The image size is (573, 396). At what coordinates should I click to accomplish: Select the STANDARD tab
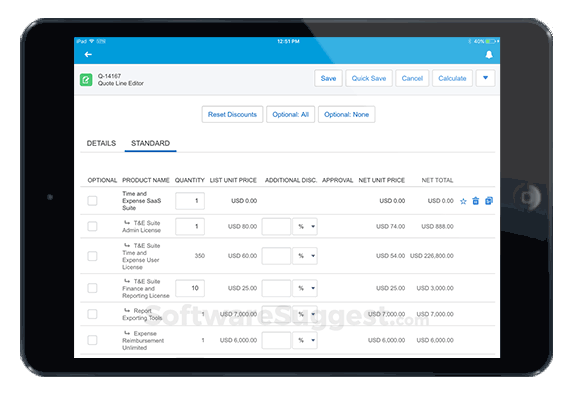(x=151, y=143)
